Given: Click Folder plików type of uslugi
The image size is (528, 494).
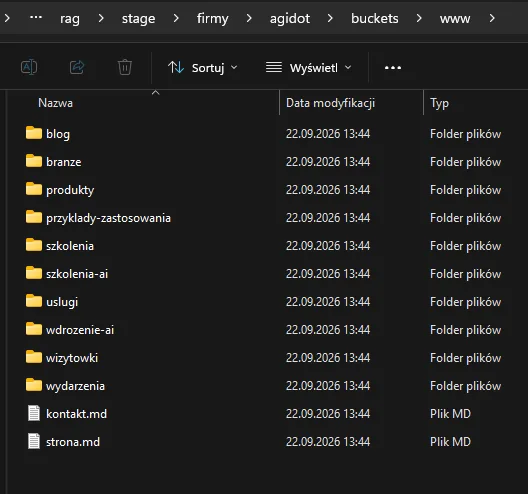Looking at the screenshot, I should click(465, 302).
